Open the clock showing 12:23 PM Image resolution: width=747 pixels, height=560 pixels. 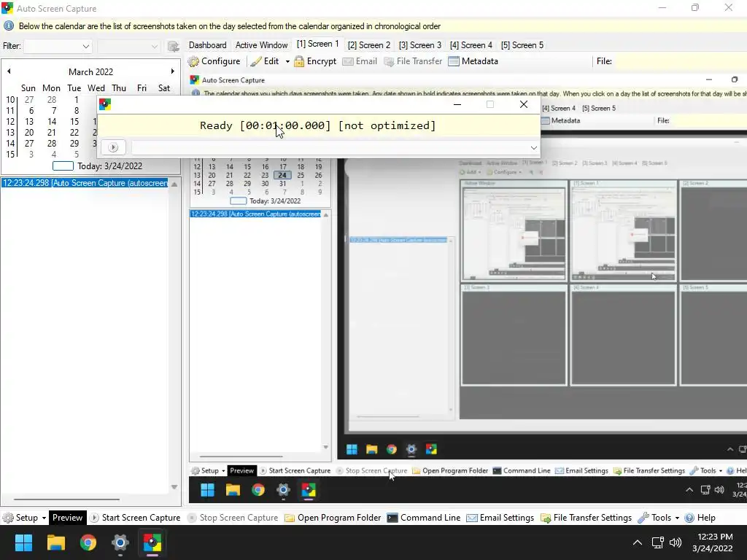click(713, 542)
